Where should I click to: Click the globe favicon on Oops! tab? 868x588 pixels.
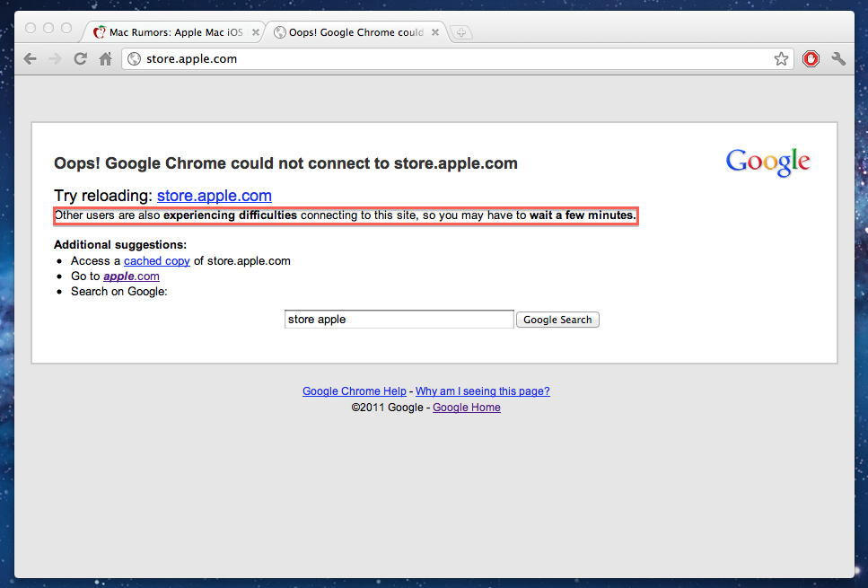pos(280,32)
